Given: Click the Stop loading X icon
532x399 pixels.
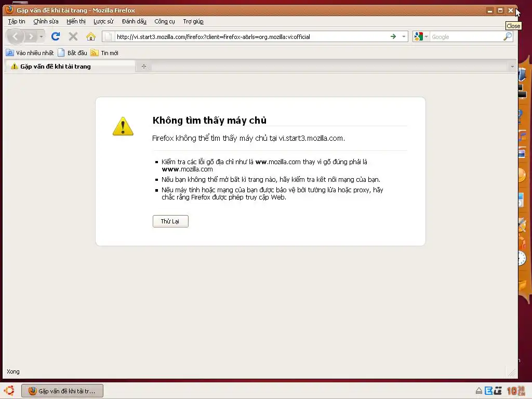Looking at the screenshot, I should pyautogui.click(x=73, y=36).
